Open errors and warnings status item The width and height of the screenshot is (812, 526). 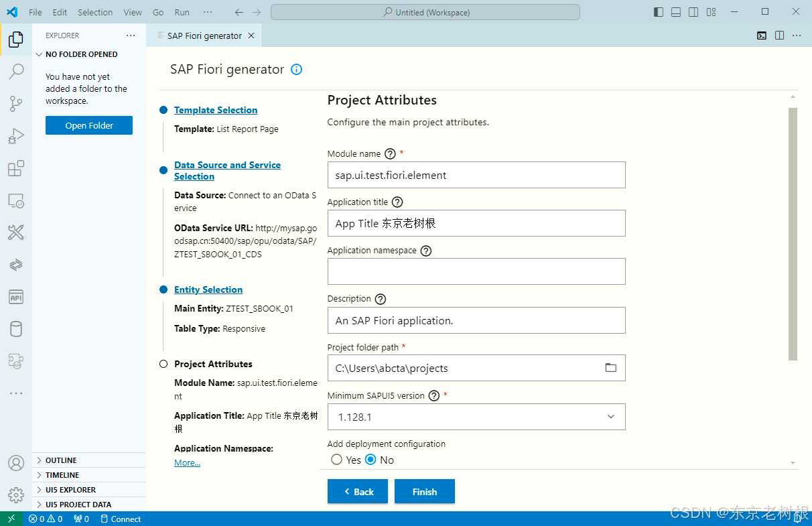tap(46, 519)
